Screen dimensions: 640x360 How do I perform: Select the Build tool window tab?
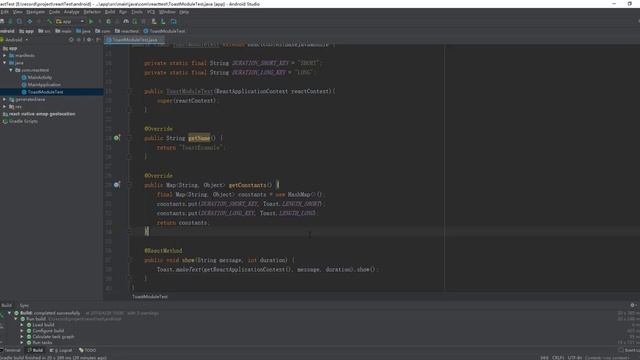click(x=35, y=350)
